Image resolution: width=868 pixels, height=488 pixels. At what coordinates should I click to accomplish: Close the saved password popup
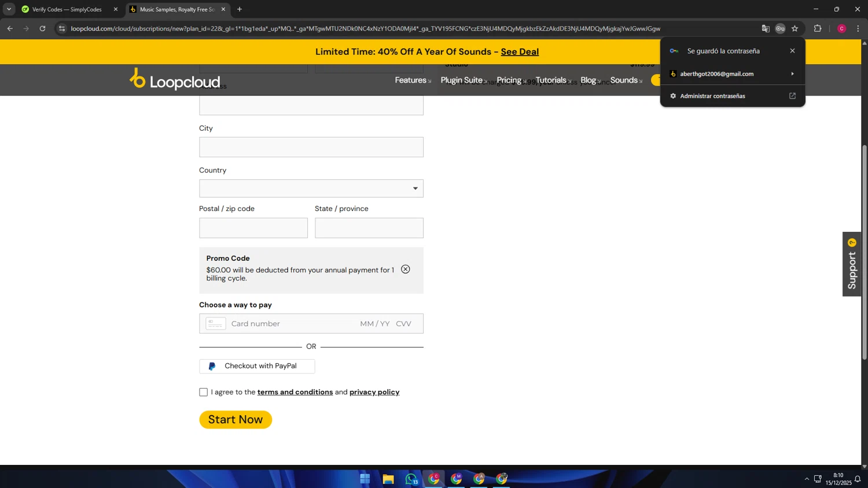(792, 51)
